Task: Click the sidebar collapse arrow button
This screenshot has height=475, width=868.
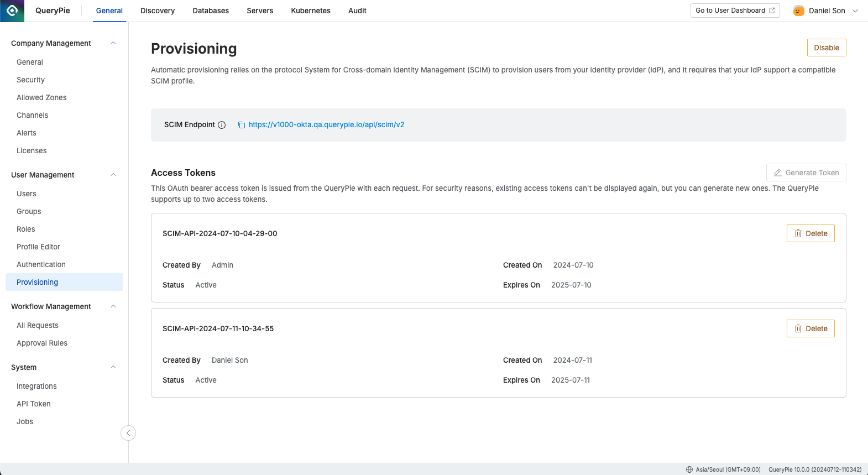Action: (128, 433)
